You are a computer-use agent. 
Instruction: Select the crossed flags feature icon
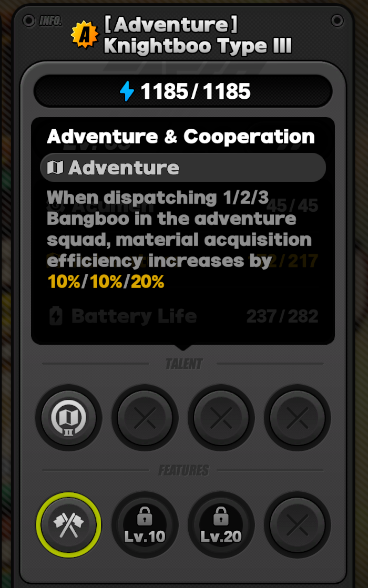69,524
